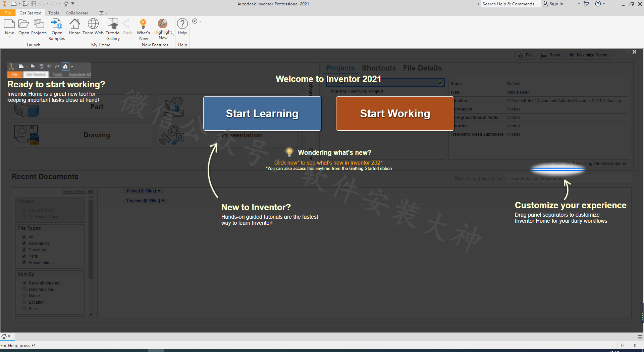Select the Drawing template thumbnail icon
Screen dimensions: 644x352
click(27, 135)
